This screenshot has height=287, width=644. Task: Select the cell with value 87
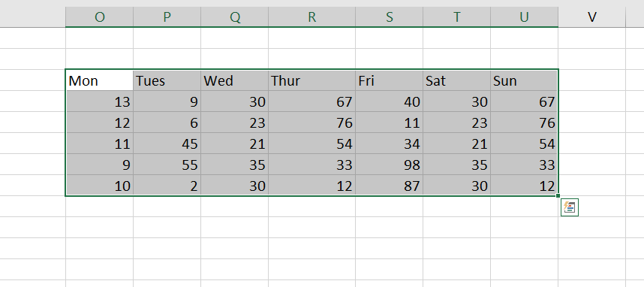(389, 186)
